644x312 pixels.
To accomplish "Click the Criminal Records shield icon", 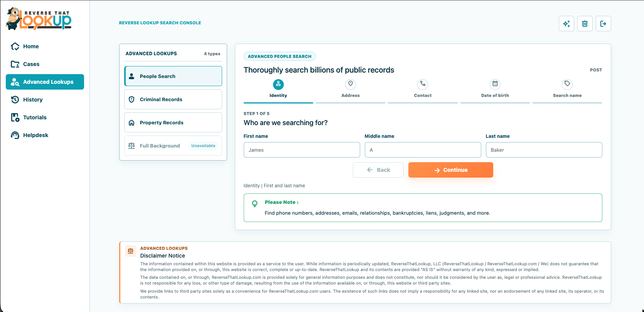I will (131, 99).
